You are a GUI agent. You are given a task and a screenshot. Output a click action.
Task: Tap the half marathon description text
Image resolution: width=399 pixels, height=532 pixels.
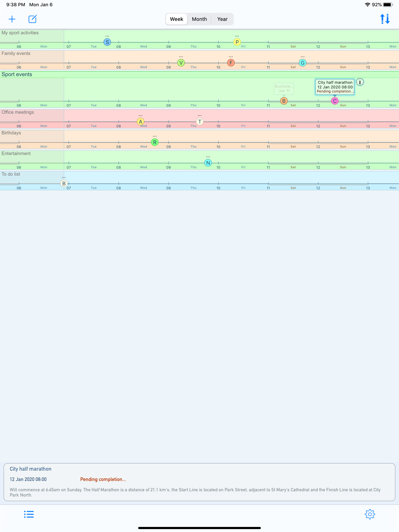195,492
